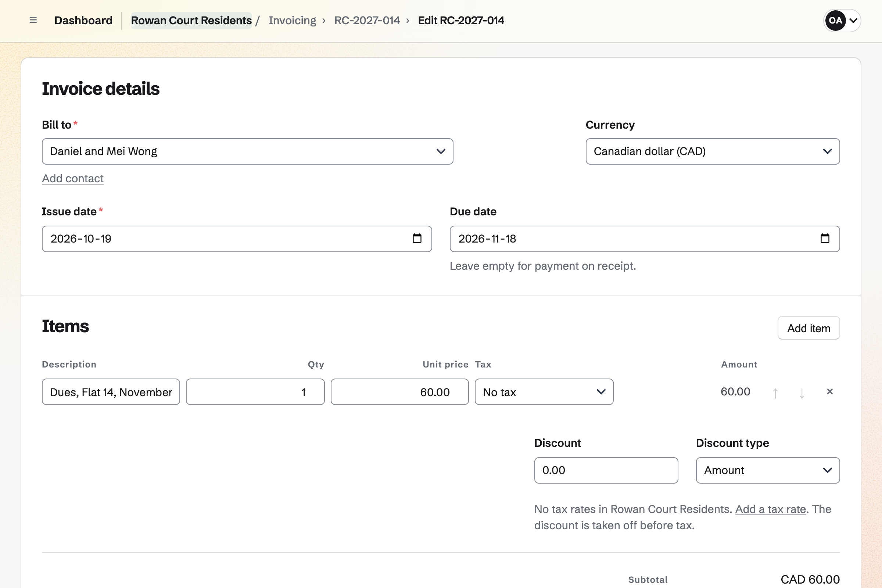Click the Add item button
Screen dimensions: 882x588
coord(808,328)
